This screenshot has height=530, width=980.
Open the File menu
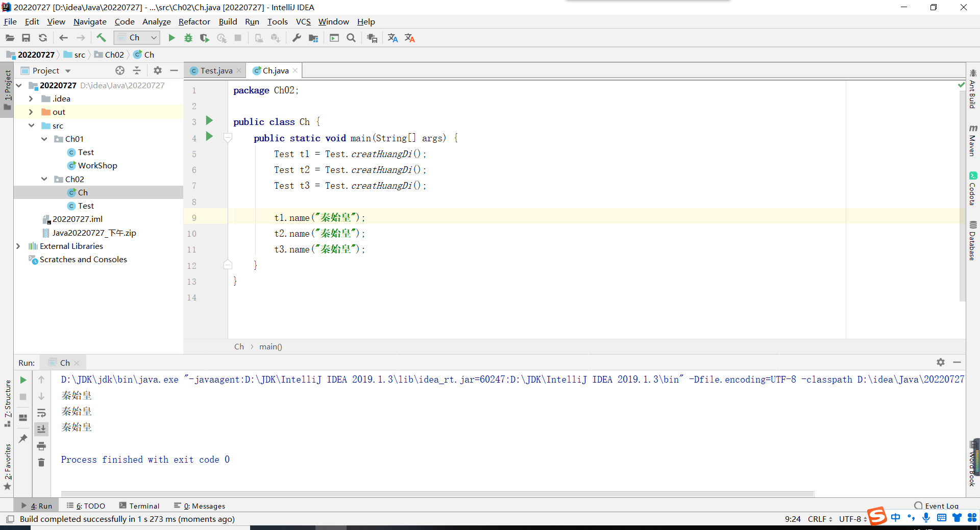coord(10,21)
